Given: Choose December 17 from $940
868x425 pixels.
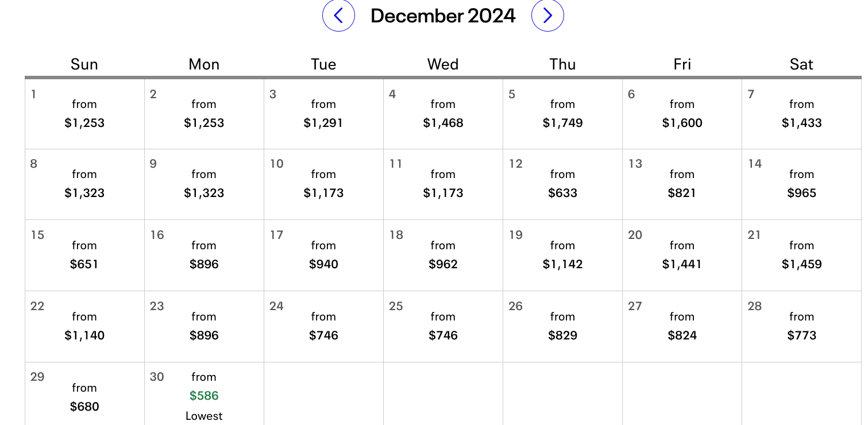Looking at the screenshot, I should pyautogui.click(x=323, y=256).
